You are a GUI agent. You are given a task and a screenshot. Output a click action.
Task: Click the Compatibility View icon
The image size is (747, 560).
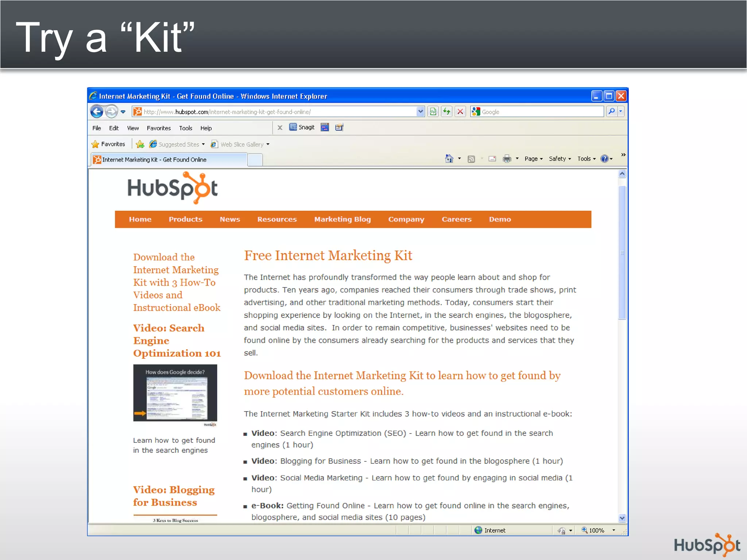(x=433, y=112)
